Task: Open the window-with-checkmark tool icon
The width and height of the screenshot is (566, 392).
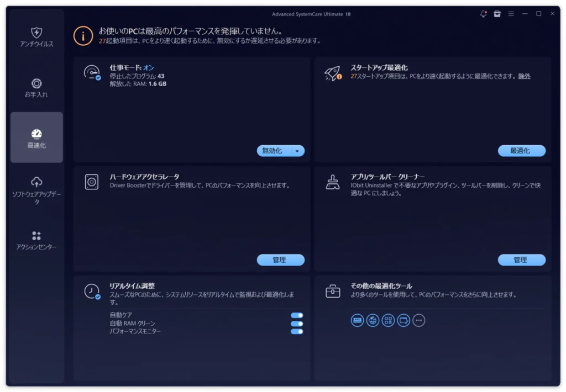Action: (403, 320)
